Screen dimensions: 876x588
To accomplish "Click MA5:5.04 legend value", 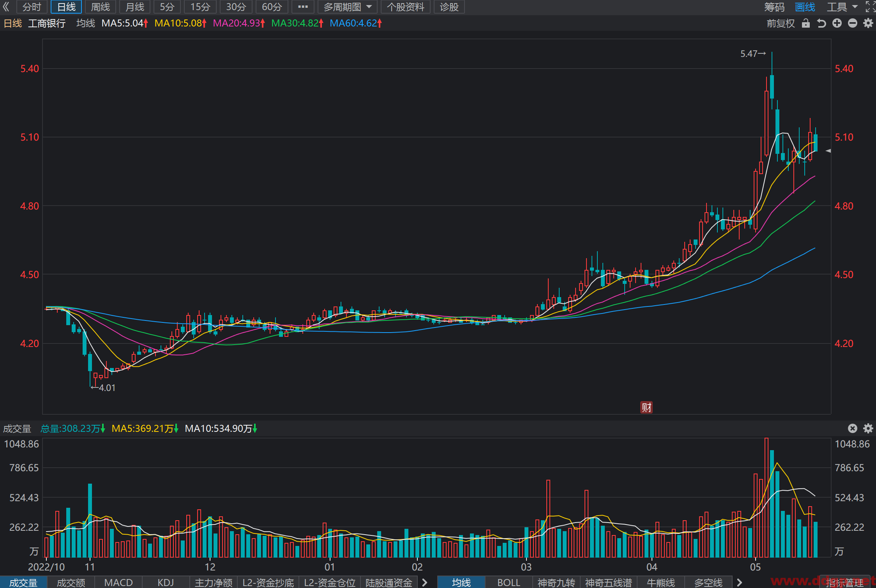I will pos(125,23).
